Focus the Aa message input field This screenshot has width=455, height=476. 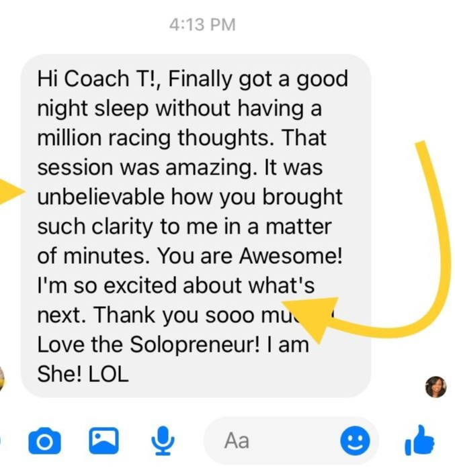point(292,441)
